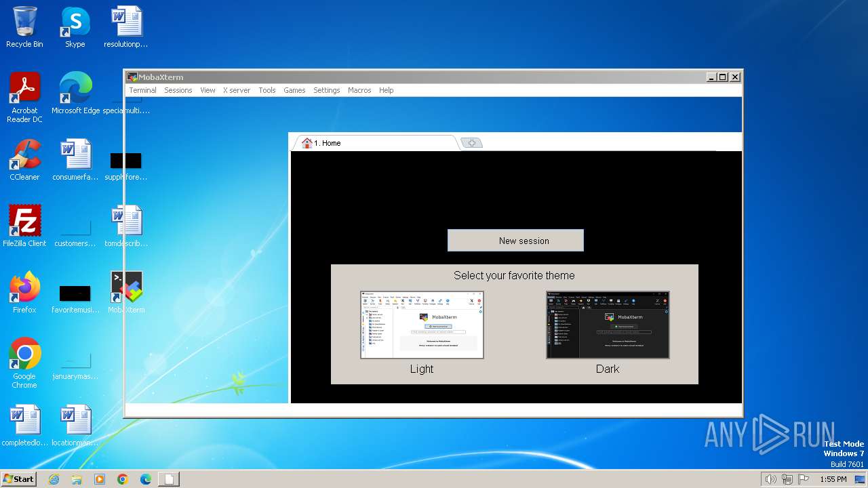Launch Chrome from the taskbar
This screenshot has width=868, height=488.
point(123,479)
